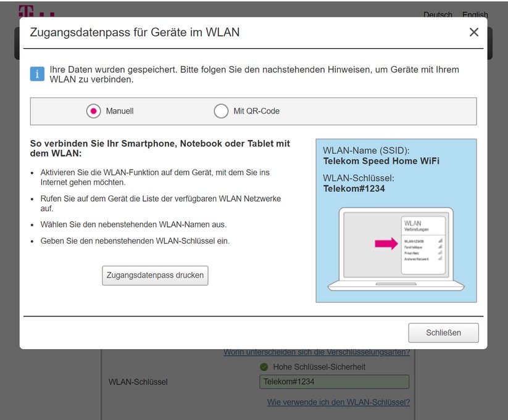Click the SSID name Telekom Speed Home WiFi

pos(381,162)
